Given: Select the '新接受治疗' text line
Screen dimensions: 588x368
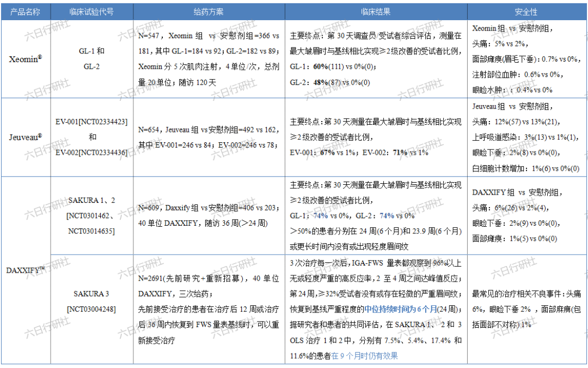Looking at the screenshot, I should pyautogui.click(x=157, y=340).
